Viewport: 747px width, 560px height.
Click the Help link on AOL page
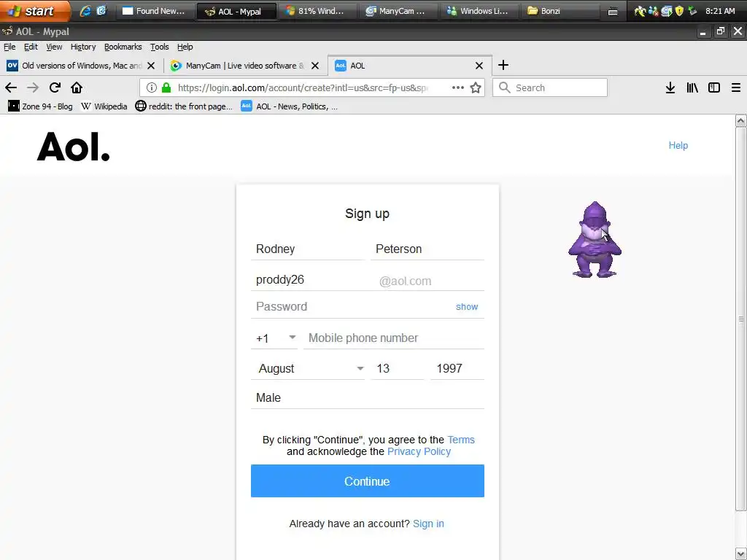[x=678, y=146]
